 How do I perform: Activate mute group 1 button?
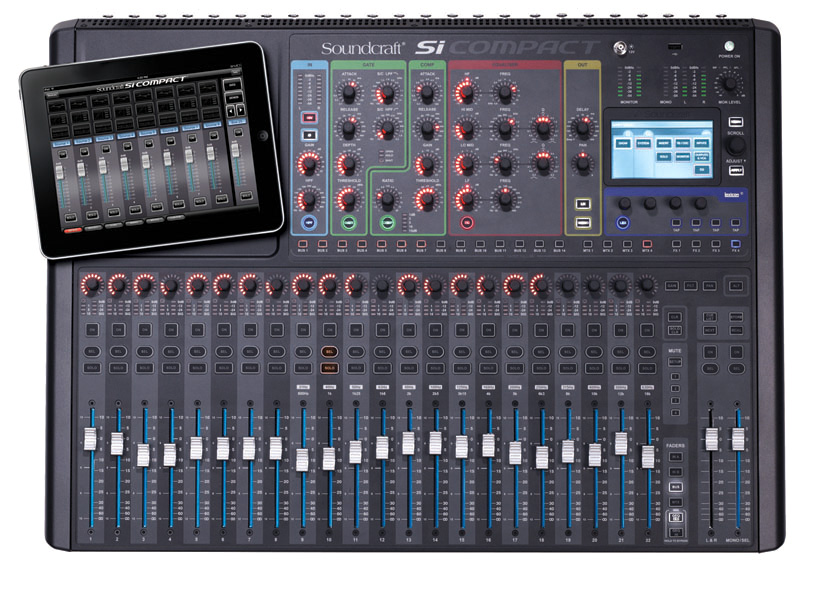[675, 376]
